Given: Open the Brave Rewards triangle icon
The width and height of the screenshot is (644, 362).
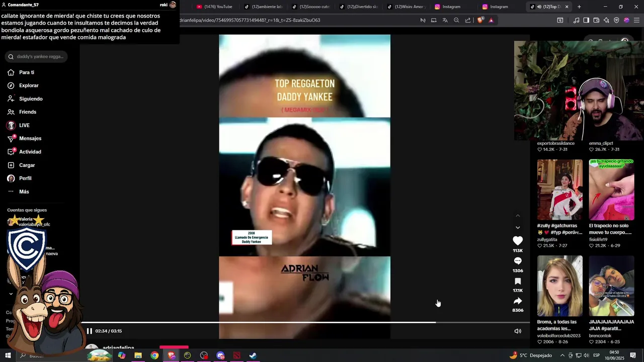Looking at the screenshot, I should [x=491, y=20].
